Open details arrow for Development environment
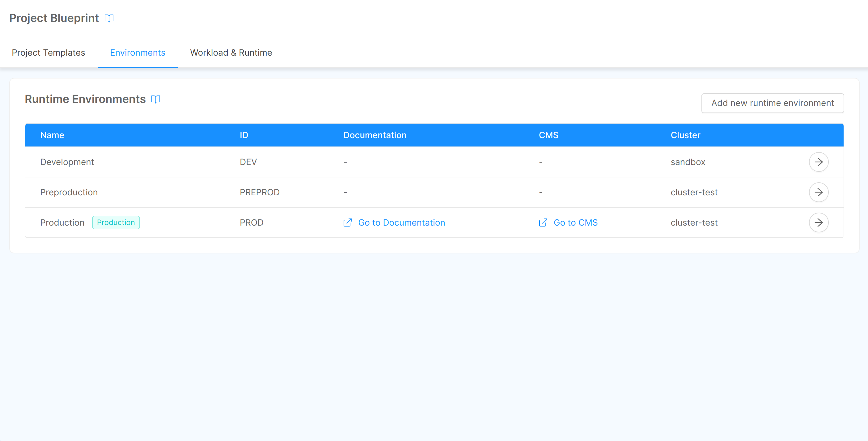 click(819, 162)
